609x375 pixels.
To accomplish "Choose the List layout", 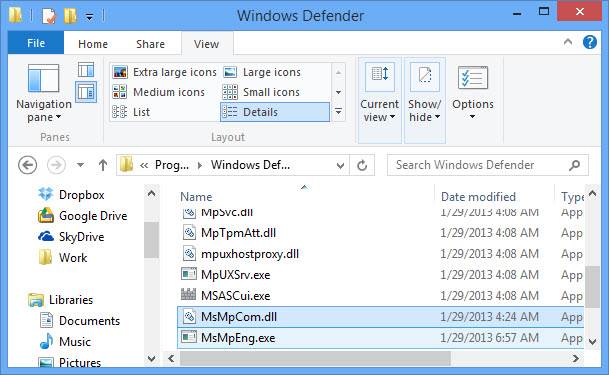I will pyautogui.click(x=132, y=112).
